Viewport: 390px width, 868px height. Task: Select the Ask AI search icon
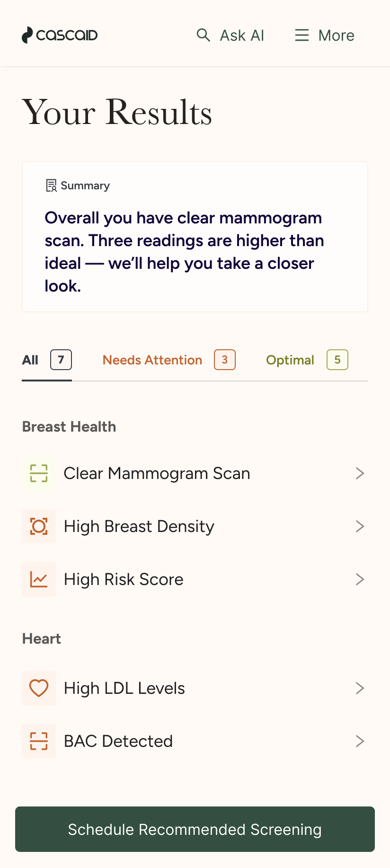pyautogui.click(x=203, y=35)
